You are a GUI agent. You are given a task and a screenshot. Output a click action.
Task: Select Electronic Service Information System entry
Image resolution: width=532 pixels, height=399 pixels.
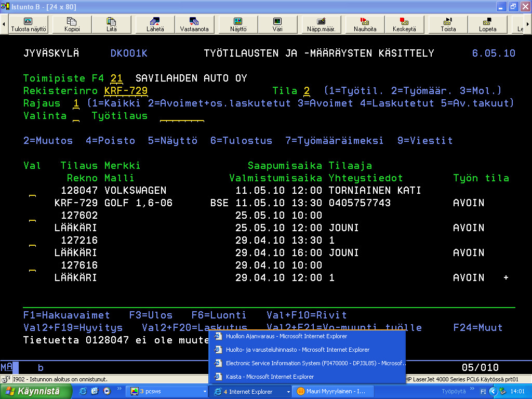coord(307,363)
